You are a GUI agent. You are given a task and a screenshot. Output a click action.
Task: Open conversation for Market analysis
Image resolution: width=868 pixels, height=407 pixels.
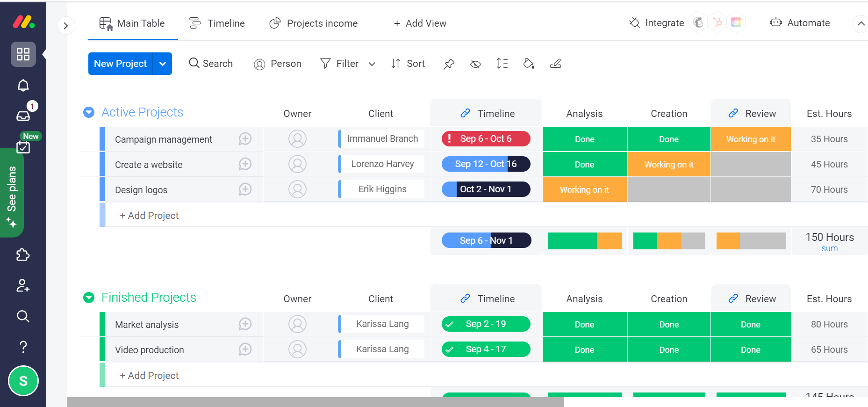[245, 324]
